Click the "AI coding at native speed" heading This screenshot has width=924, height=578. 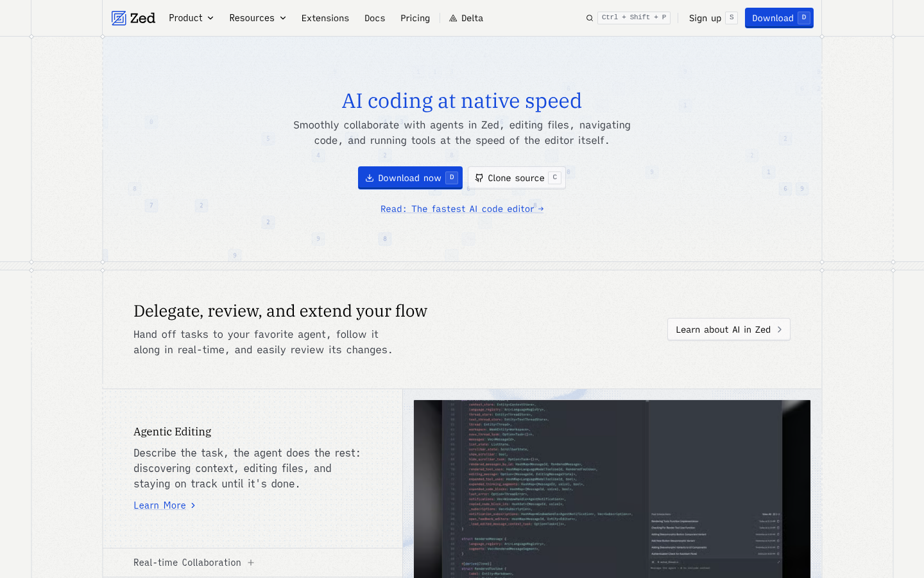(x=462, y=101)
